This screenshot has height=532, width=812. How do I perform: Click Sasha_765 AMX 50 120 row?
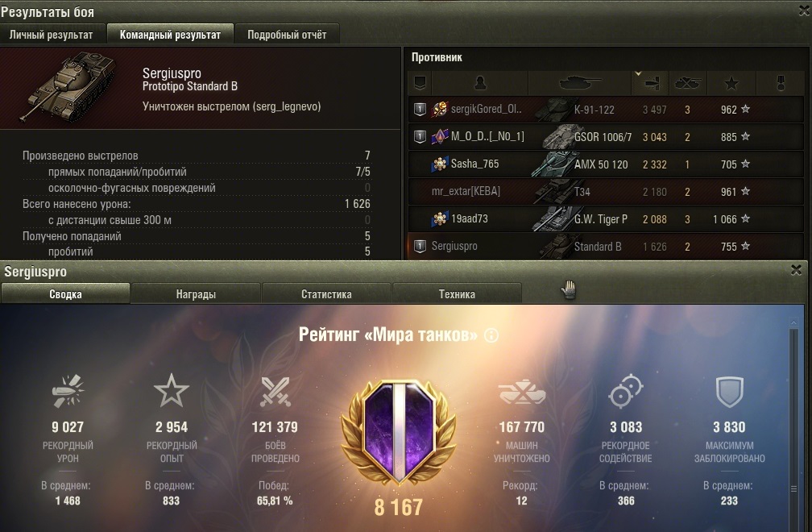606,164
